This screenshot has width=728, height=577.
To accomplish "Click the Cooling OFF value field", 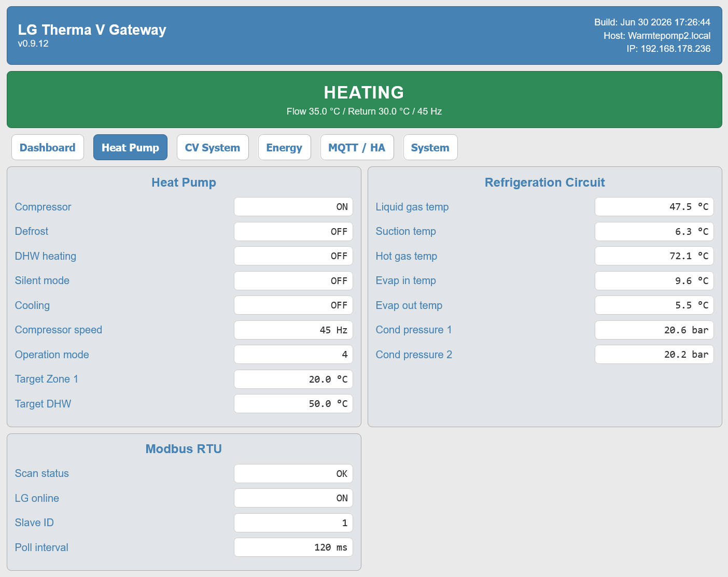I will [x=293, y=305].
